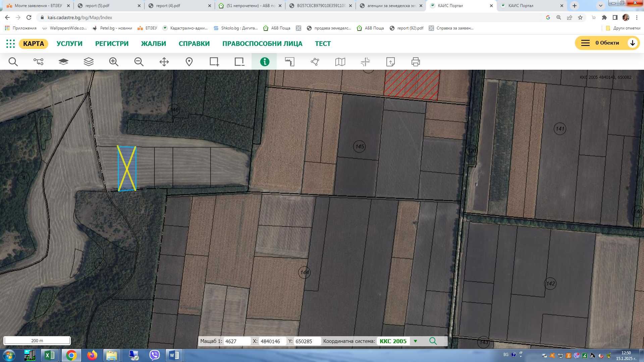This screenshot has height=362, width=644.
Task: Open a new browser tab
Action: 575,6
